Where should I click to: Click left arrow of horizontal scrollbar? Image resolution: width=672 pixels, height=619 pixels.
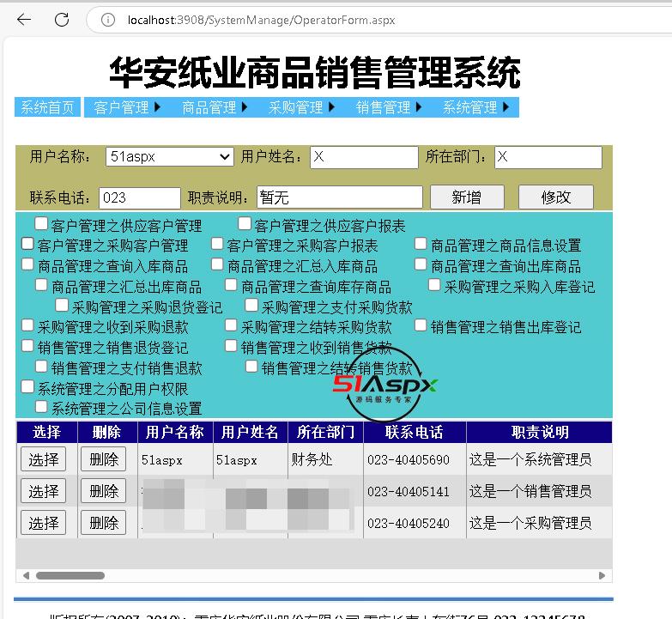[25, 575]
